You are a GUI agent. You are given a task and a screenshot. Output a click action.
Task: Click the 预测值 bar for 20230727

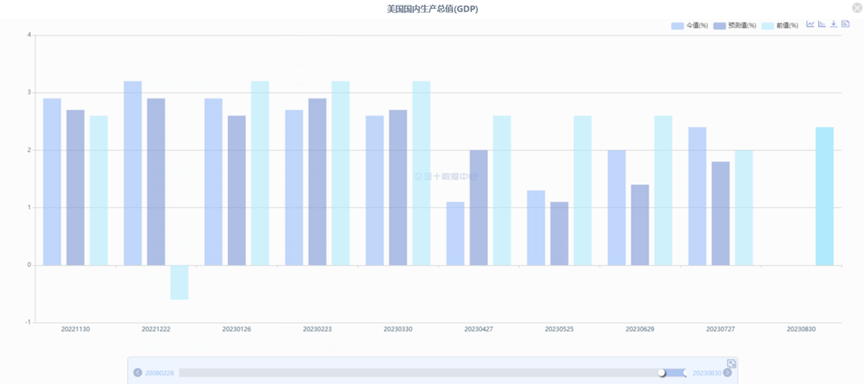[721, 214]
